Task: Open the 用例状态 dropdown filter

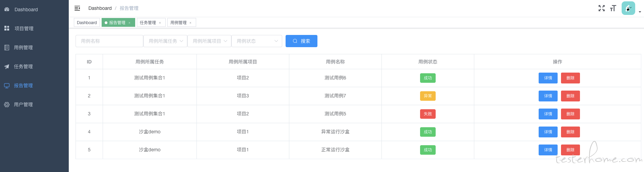Action: pyautogui.click(x=257, y=41)
